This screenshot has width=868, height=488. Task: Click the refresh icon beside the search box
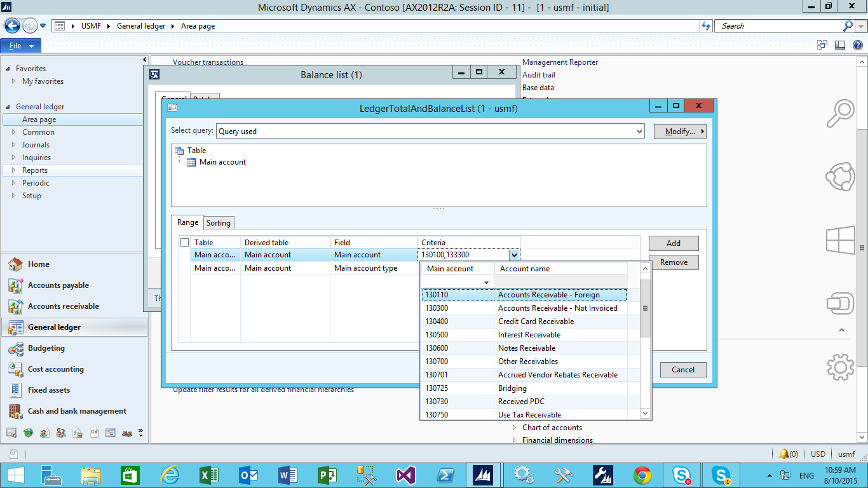tap(705, 26)
